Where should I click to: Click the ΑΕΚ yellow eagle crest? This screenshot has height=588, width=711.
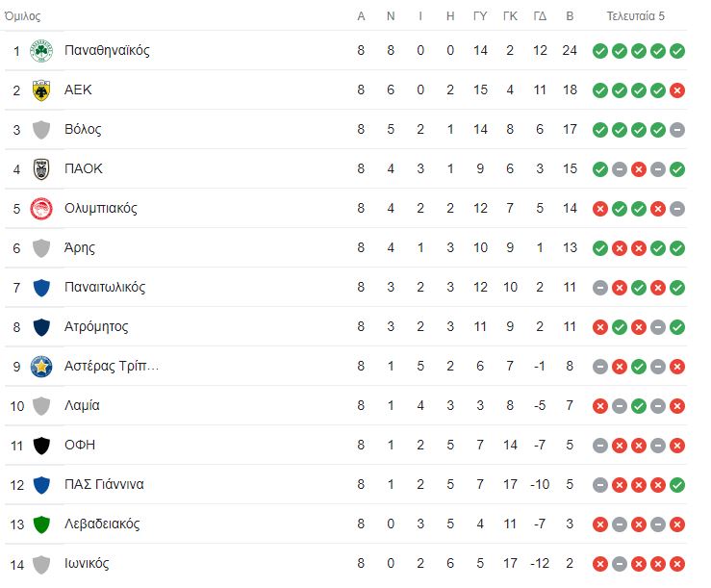(x=41, y=89)
